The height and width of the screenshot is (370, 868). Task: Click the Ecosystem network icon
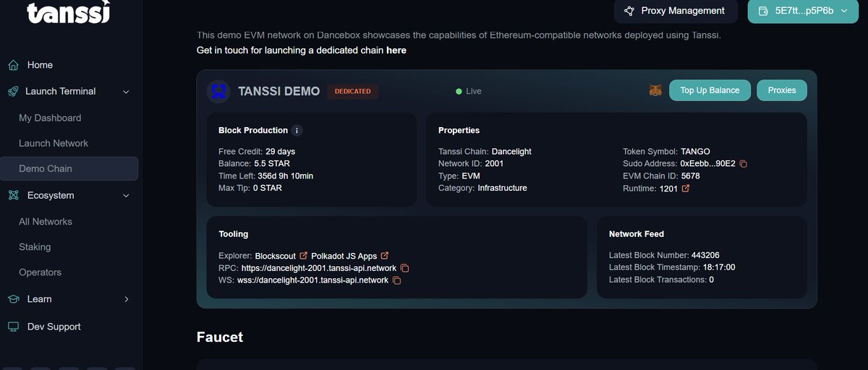pyautogui.click(x=13, y=195)
